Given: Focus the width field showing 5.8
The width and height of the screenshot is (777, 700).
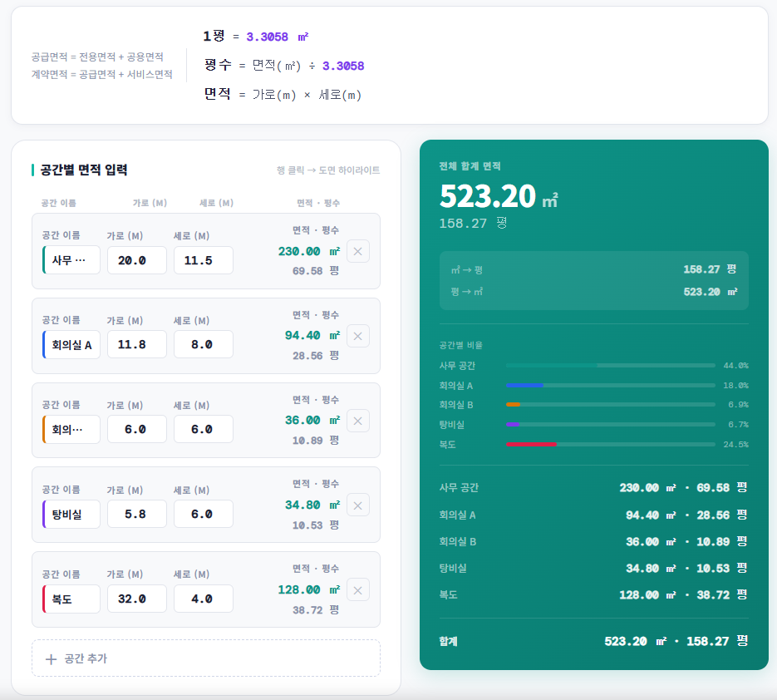Looking at the screenshot, I should pyautogui.click(x=137, y=514).
